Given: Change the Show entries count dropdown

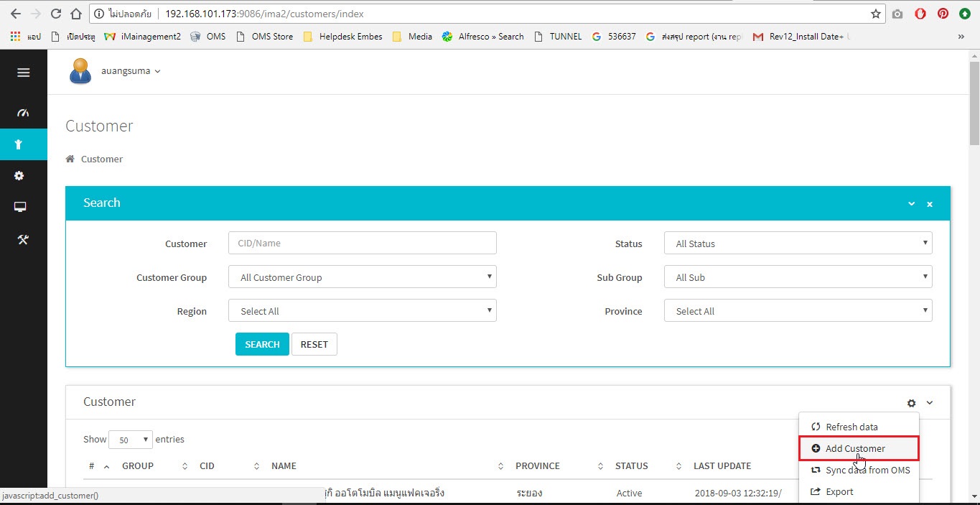Looking at the screenshot, I should [x=130, y=440].
